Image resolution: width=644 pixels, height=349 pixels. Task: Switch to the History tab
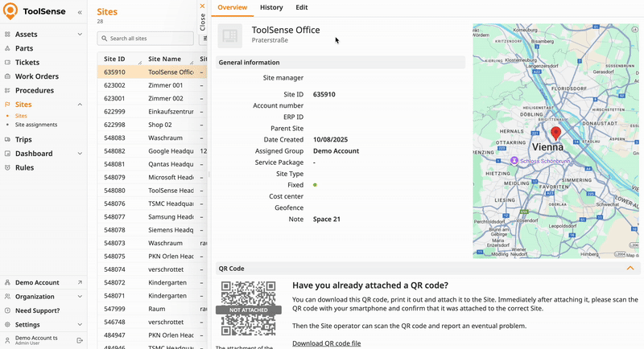click(x=271, y=7)
